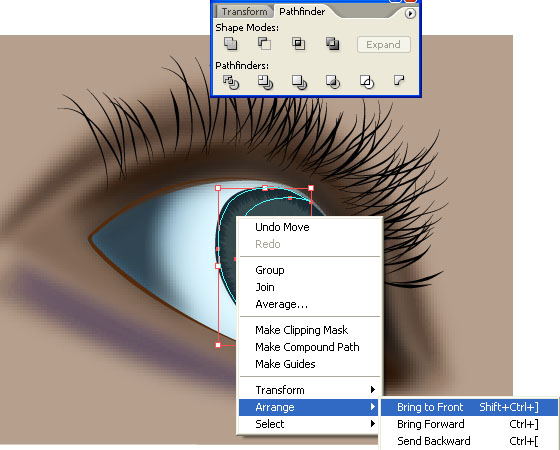The image size is (560, 450).
Task: Expand the Transform submenu
Action: [x=309, y=390]
